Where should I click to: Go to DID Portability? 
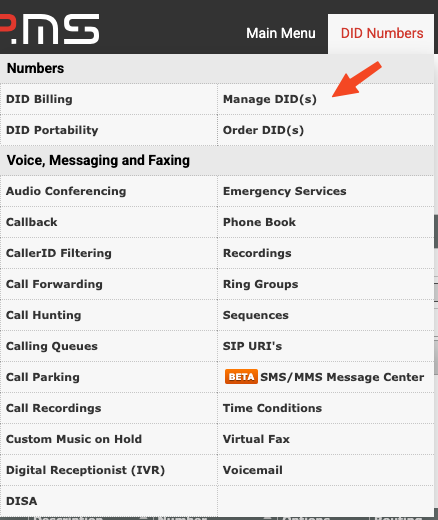point(52,130)
